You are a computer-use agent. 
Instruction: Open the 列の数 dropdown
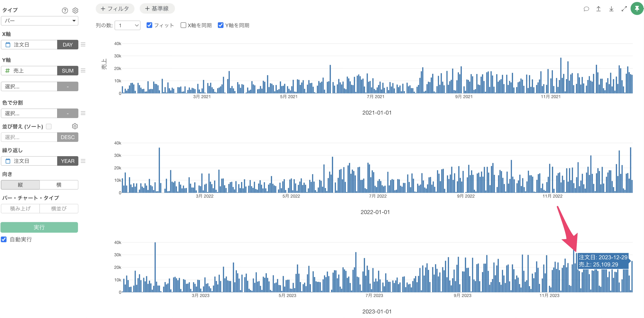coord(127,25)
